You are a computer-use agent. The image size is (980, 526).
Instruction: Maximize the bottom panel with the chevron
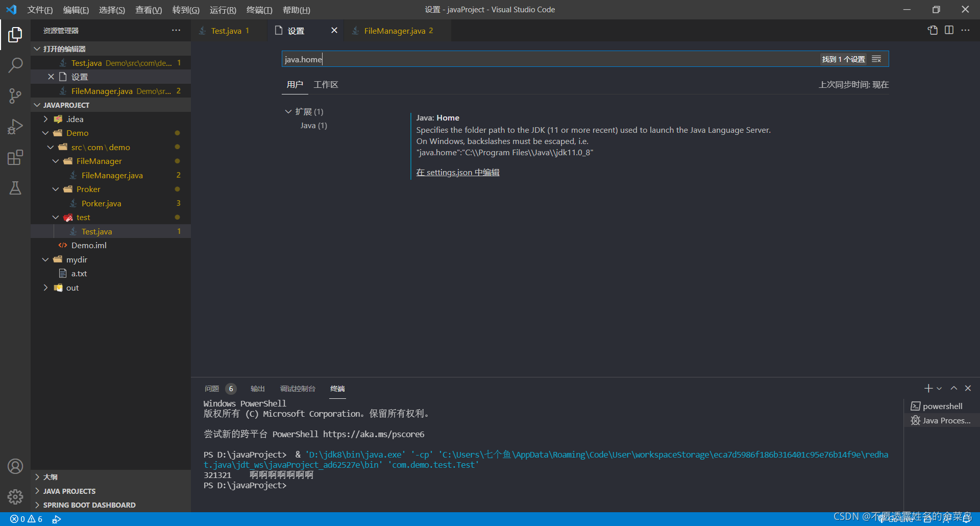click(x=954, y=388)
